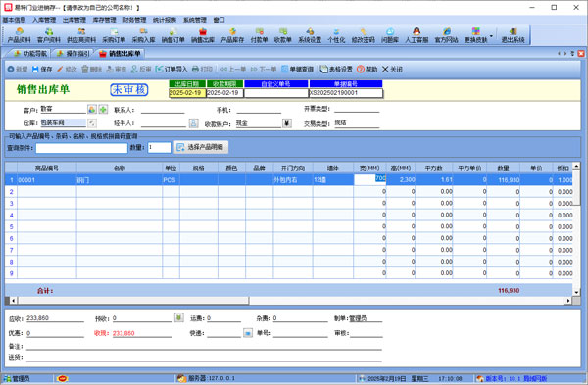
Task: Click 保存 to save the order
Action: pos(42,69)
